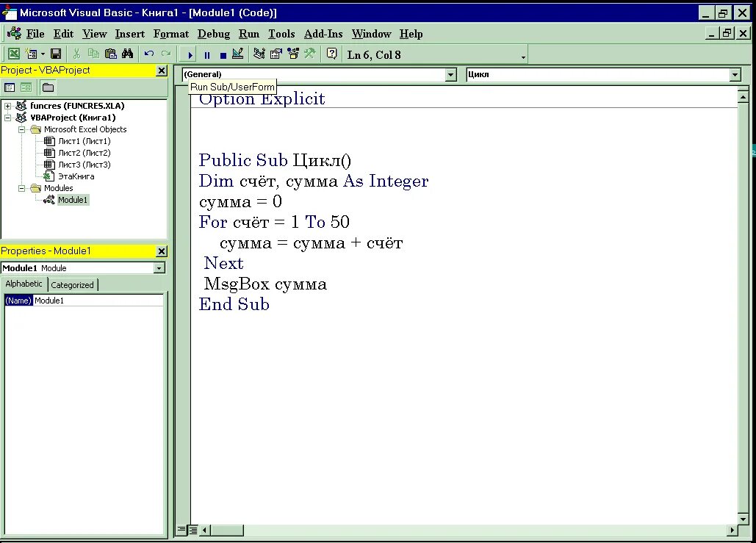Open the Window menu
This screenshot has width=756, height=543.
tap(371, 34)
